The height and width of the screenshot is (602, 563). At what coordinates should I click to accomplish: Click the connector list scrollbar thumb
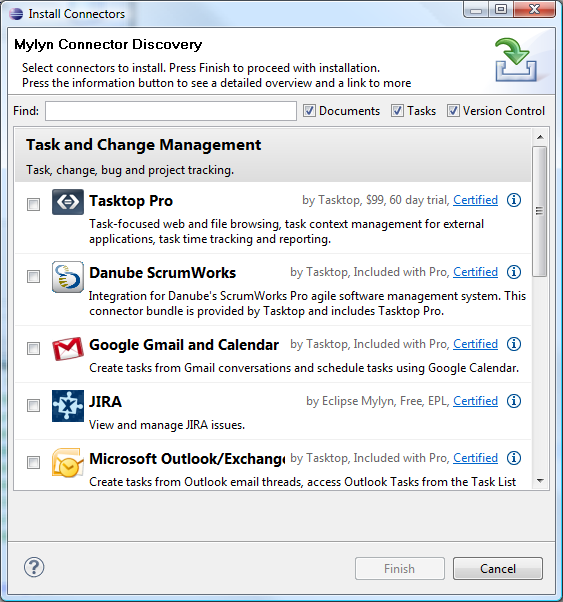540,211
